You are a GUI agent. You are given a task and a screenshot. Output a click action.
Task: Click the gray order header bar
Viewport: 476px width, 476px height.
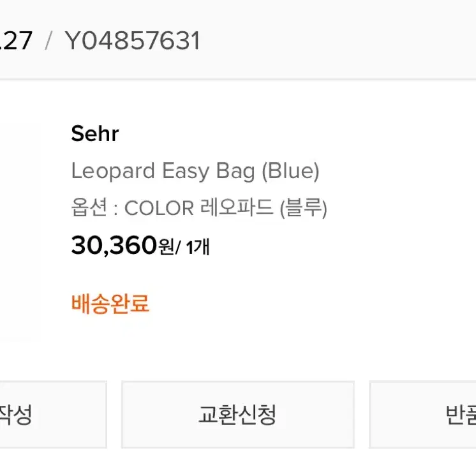238,40
